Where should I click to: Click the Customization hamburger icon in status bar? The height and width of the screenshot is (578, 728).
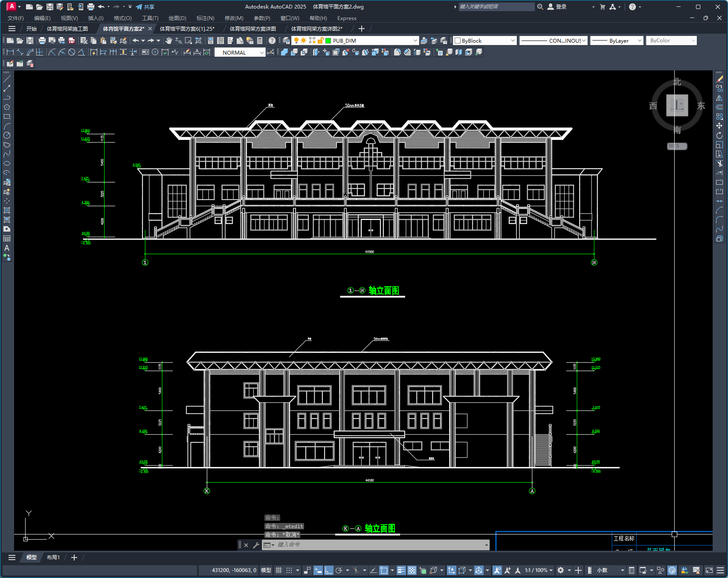point(720,570)
